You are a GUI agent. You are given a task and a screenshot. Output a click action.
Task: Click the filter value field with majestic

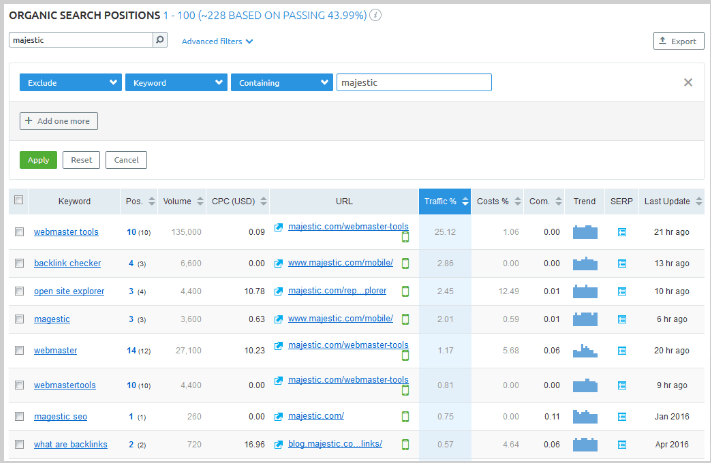[414, 83]
